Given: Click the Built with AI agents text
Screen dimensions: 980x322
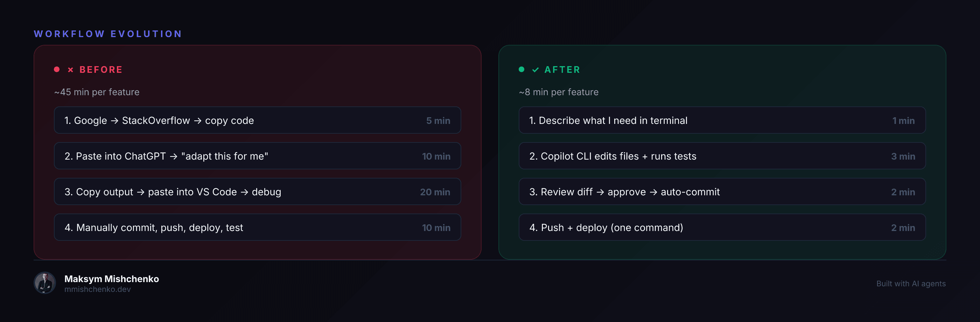Looking at the screenshot, I should (x=911, y=283).
